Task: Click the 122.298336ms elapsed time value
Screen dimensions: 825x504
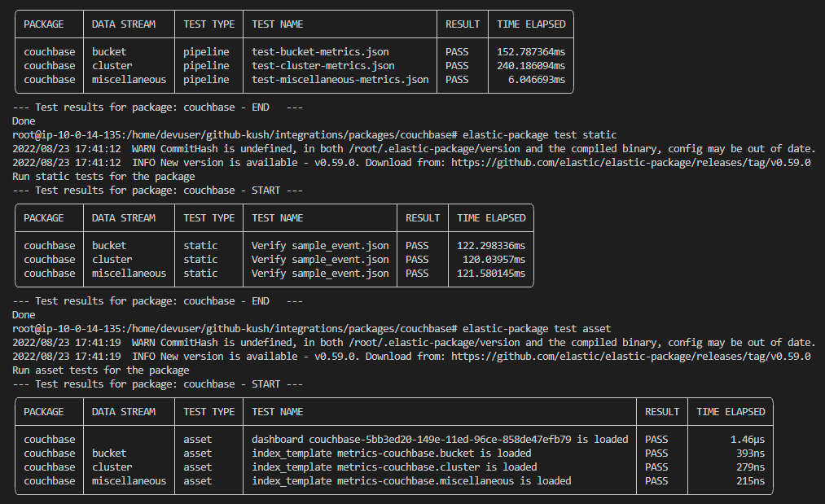Action: [491, 246]
